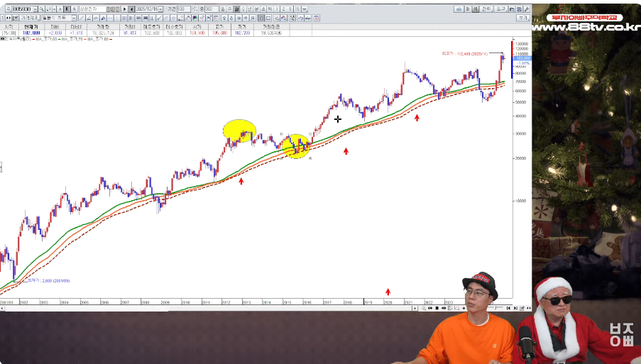Jump to the last bar button
This screenshot has height=364, width=641.
515,308
